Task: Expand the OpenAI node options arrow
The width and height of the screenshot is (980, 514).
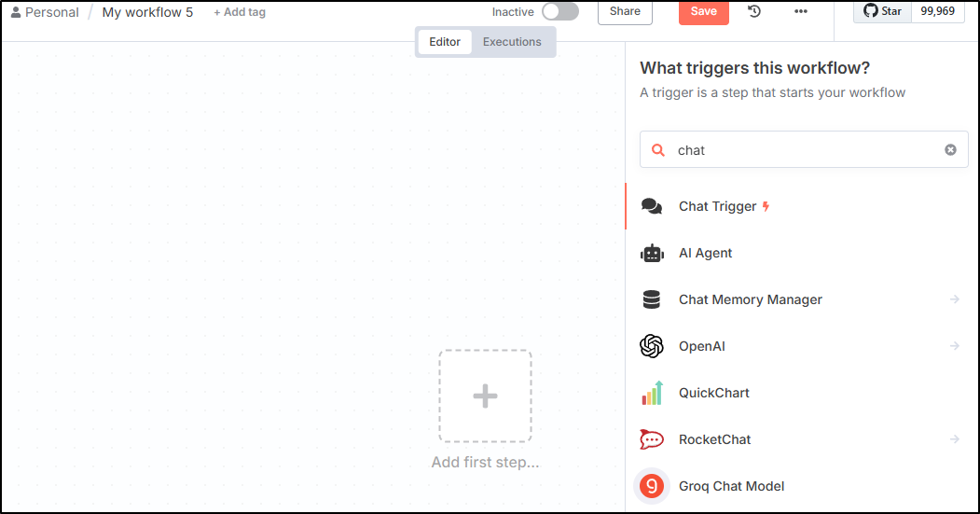Action: (955, 346)
